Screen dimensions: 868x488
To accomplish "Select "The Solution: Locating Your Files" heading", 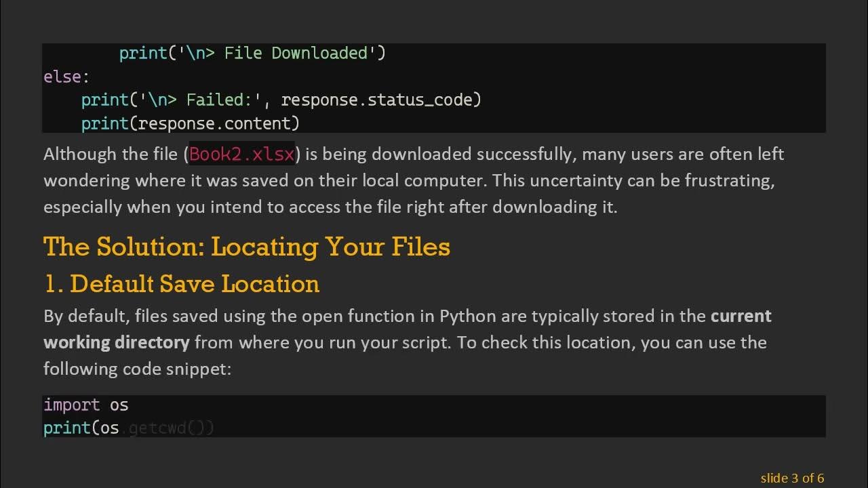I will tap(246, 247).
